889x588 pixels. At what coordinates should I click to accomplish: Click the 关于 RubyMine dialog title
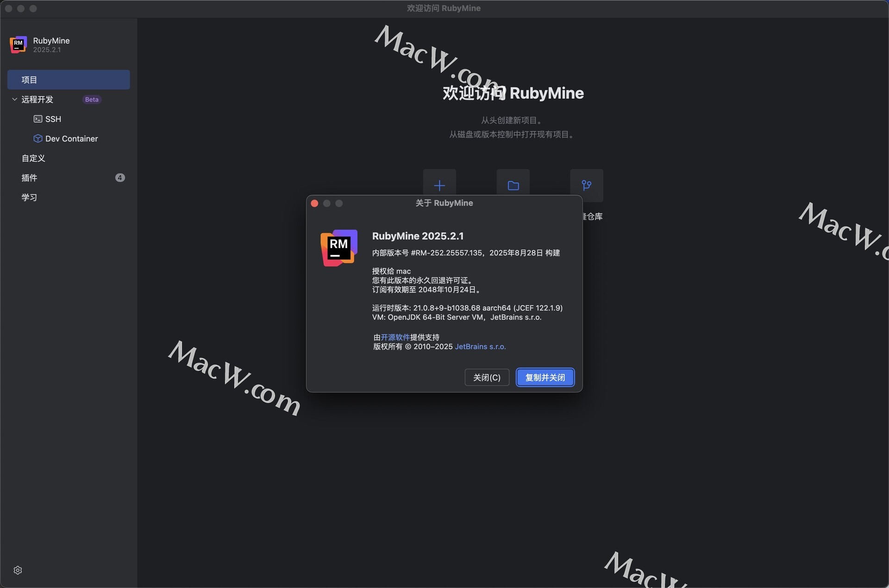pos(444,203)
